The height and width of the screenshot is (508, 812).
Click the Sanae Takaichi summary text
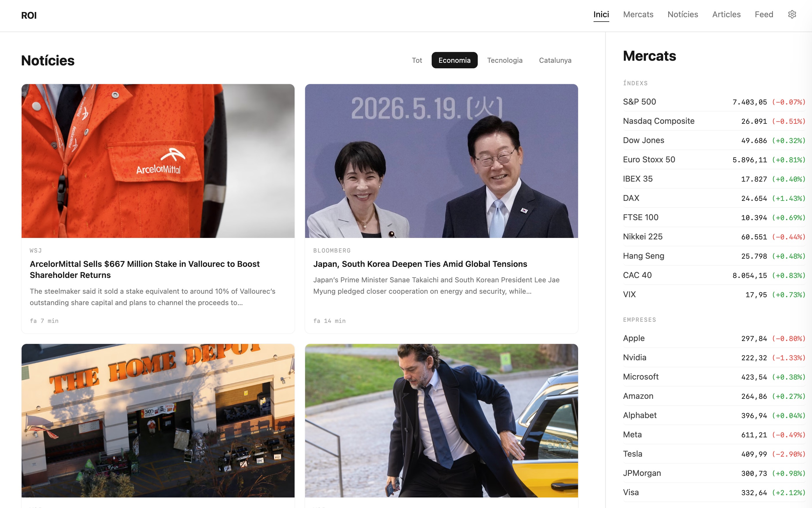[x=436, y=286]
